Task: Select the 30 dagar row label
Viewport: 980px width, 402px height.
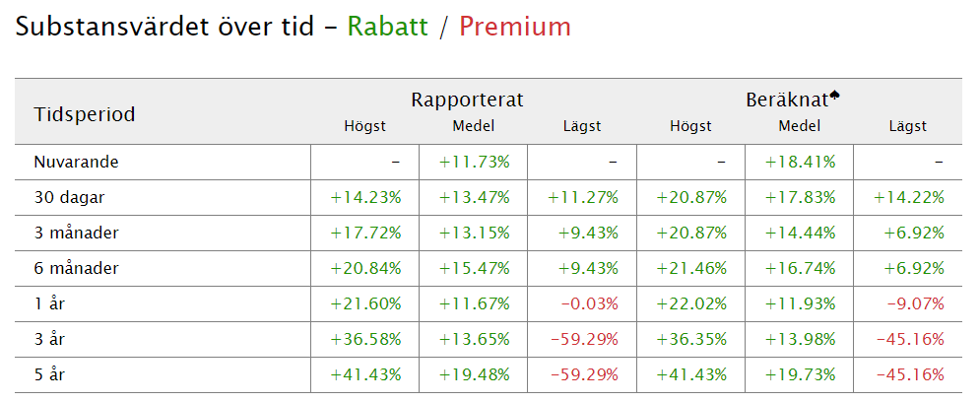Action: [69, 198]
